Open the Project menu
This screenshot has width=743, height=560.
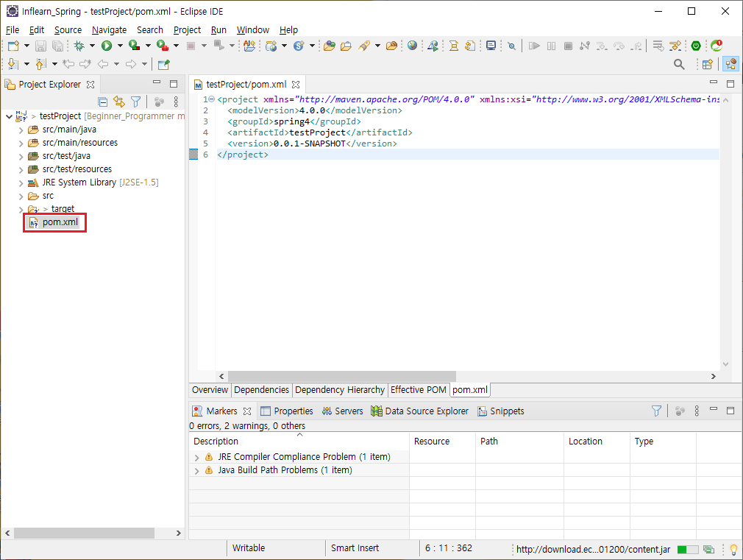click(x=187, y=30)
